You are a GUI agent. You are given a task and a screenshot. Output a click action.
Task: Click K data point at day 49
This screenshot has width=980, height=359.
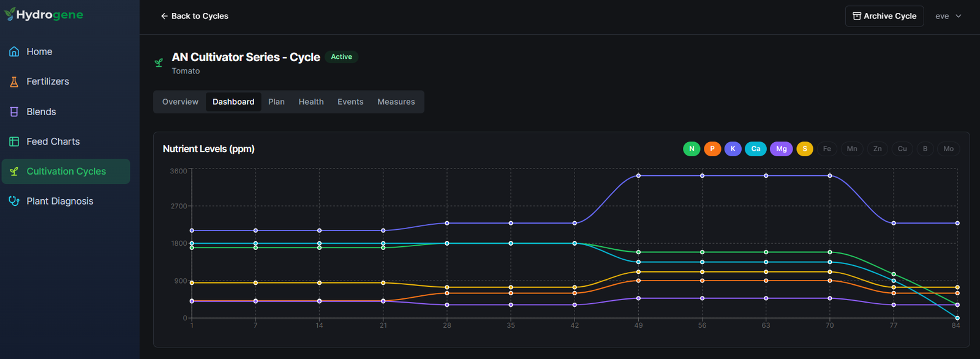[x=638, y=176]
